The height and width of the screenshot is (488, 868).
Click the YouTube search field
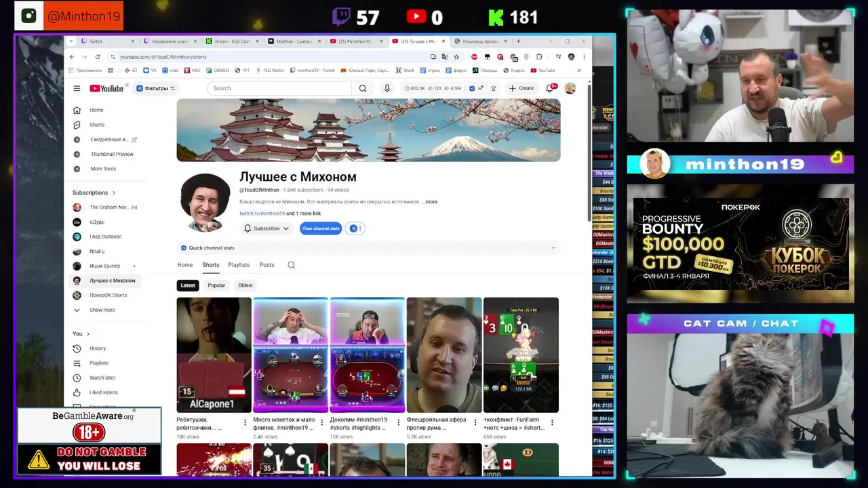[279, 88]
